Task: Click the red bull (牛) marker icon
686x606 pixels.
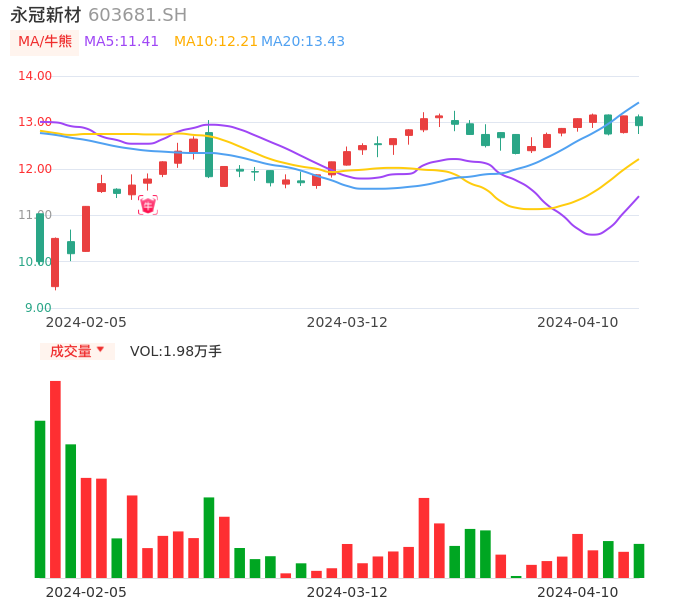Action: pos(148,205)
